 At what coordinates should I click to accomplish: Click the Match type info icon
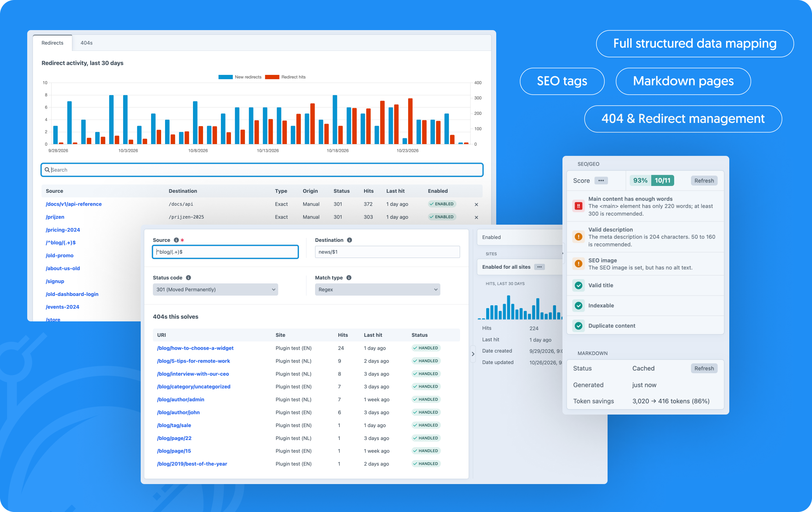349,278
